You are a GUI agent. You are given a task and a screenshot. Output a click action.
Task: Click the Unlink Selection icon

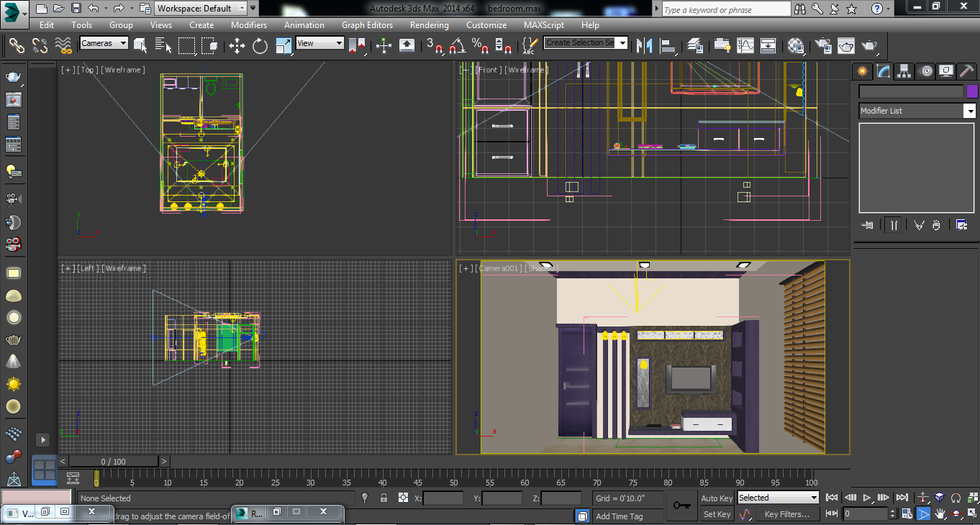40,46
